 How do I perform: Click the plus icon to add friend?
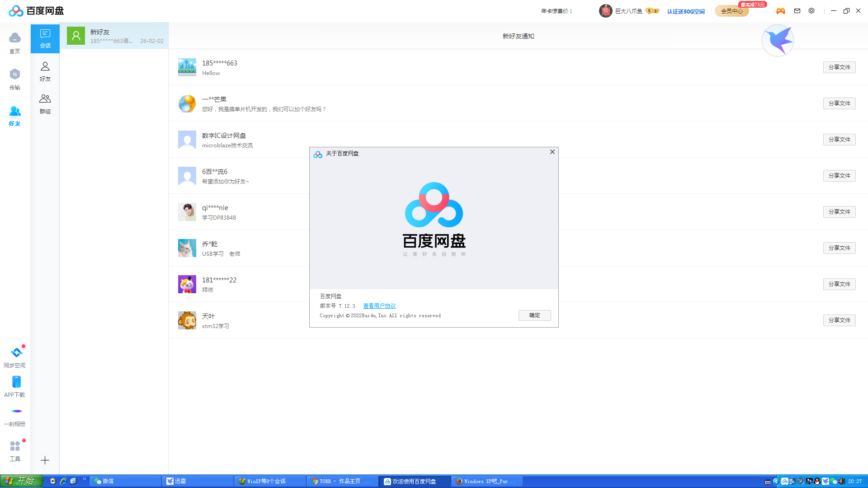[x=45, y=460]
